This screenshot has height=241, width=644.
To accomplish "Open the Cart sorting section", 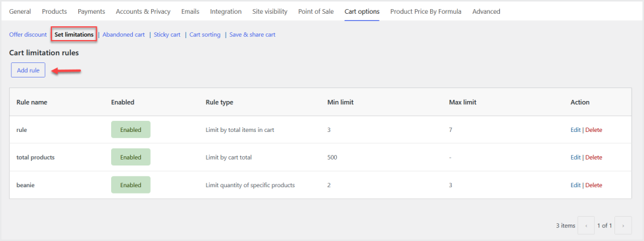I will (205, 35).
